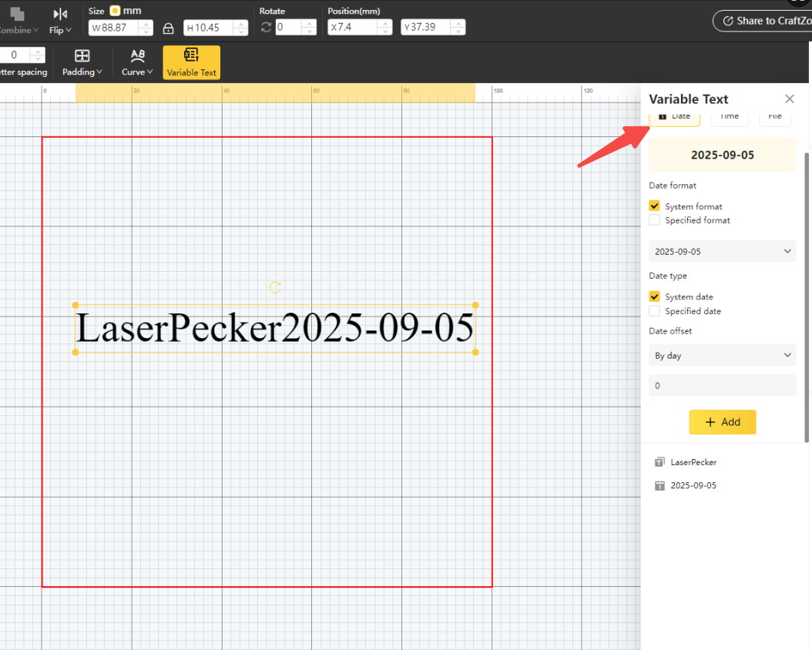
Task: Enable the System format checkbox
Action: [655, 206]
